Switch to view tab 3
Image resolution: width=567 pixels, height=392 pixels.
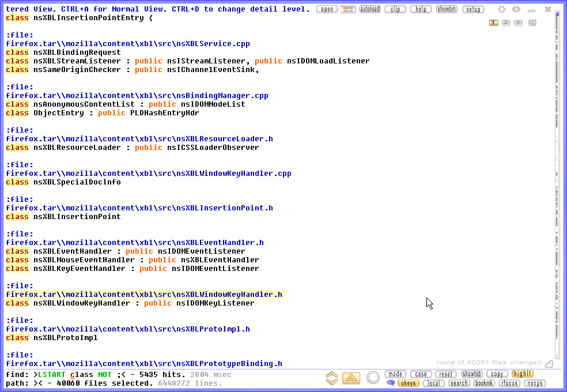(x=519, y=22)
